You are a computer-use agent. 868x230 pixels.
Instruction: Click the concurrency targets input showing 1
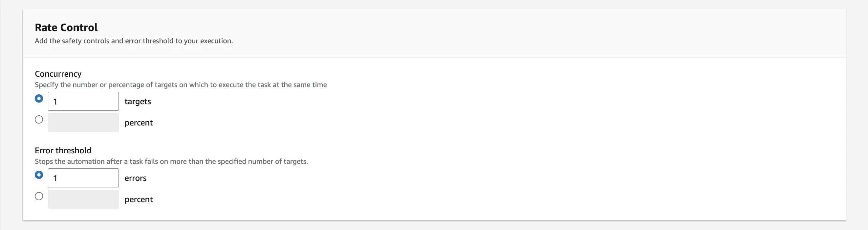point(83,101)
